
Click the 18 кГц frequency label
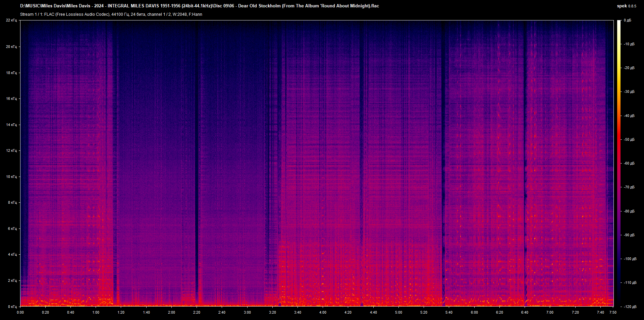(x=11, y=73)
